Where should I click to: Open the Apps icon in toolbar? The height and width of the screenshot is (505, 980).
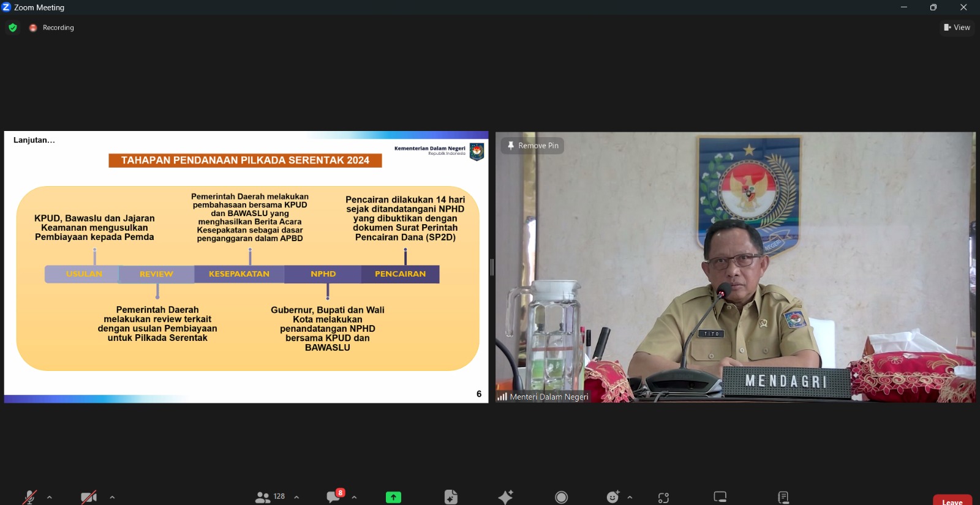(x=663, y=498)
